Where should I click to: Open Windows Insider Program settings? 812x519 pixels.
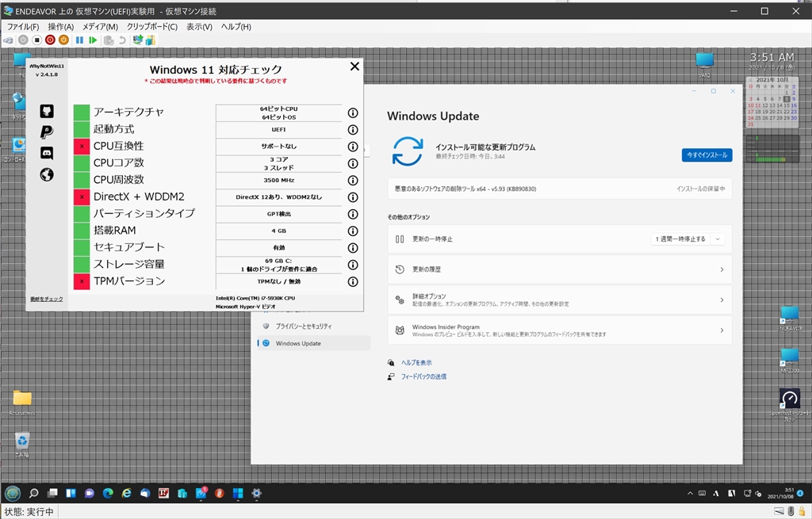[x=559, y=330]
